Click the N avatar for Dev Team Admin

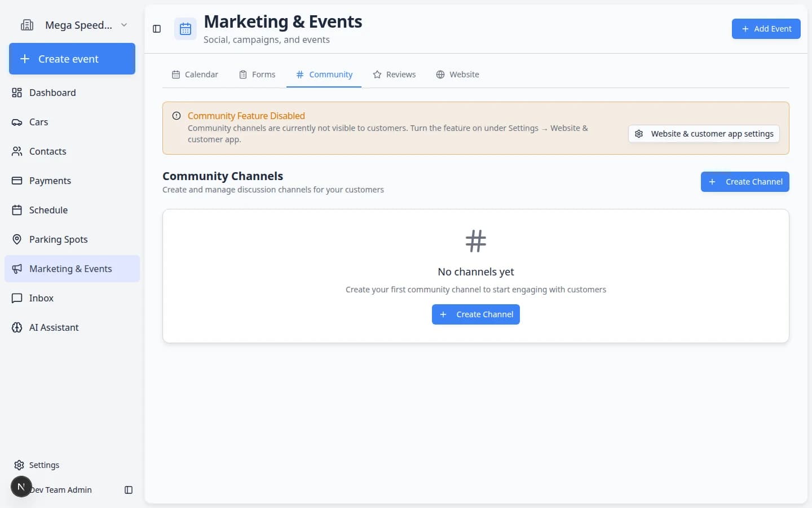tap(21, 487)
